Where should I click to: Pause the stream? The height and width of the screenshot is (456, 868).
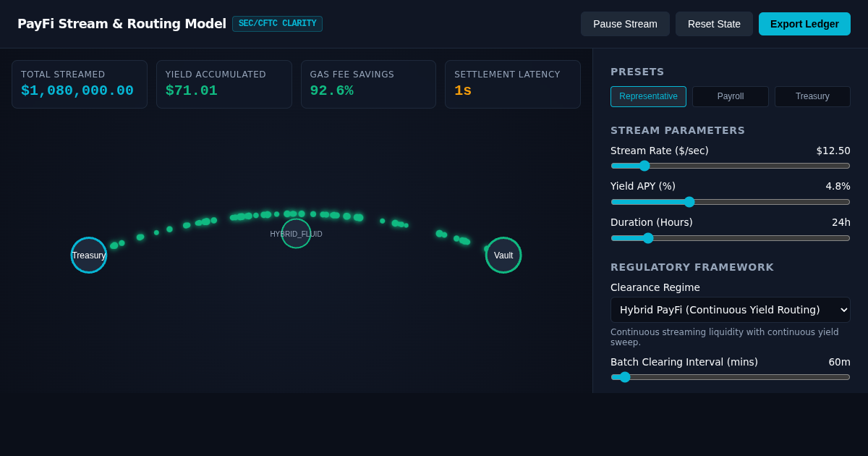[x=625, y=24]
